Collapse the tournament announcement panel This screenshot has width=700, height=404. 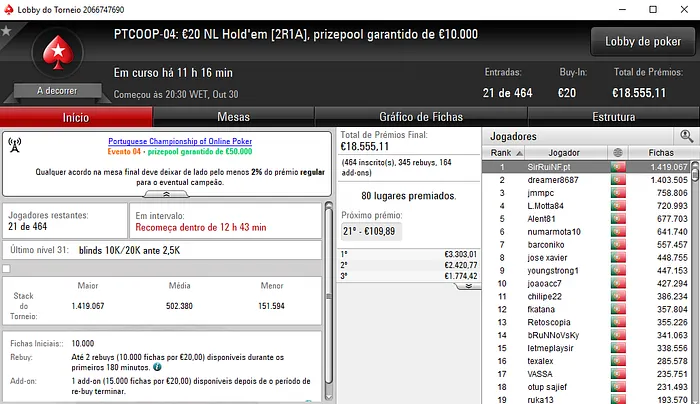tap(166, 194)
